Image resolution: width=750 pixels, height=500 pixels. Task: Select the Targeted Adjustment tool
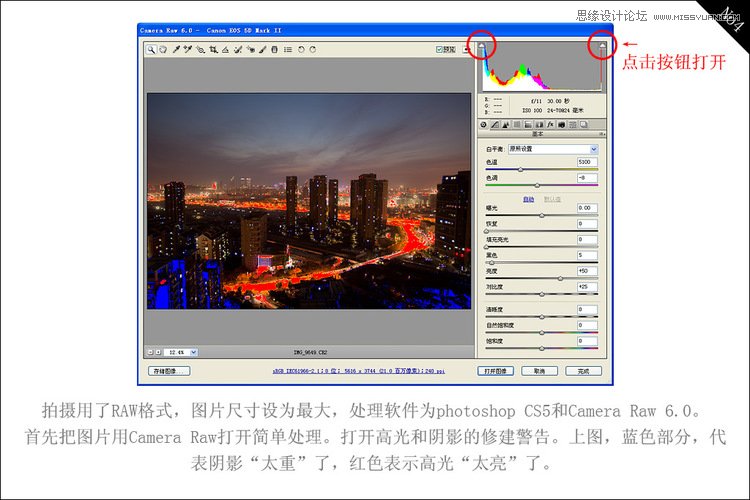pyautogui.click(x=200, y=49)
